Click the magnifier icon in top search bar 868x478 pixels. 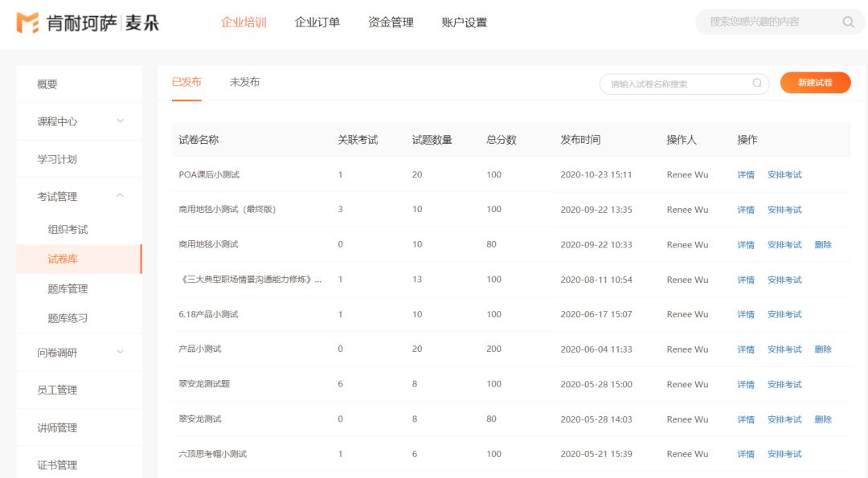point(848,22)
